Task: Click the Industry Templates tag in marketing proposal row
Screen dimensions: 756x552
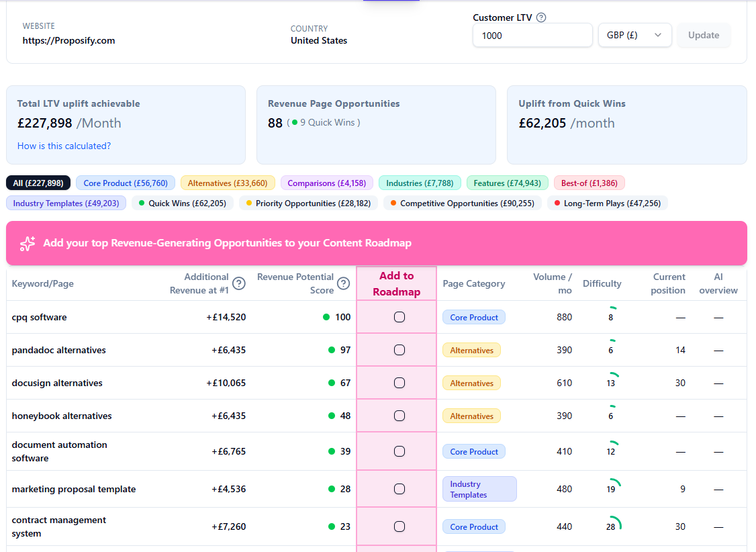Action: click(479, 489)
